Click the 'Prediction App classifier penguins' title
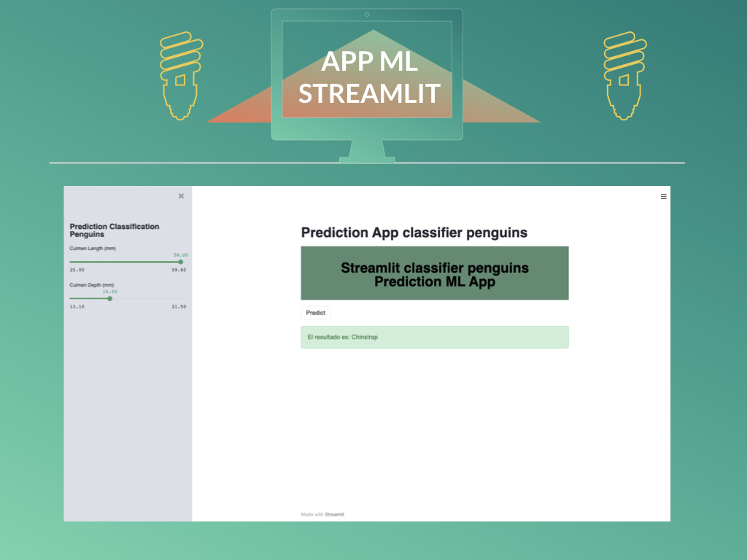 (x=414, y=233)
